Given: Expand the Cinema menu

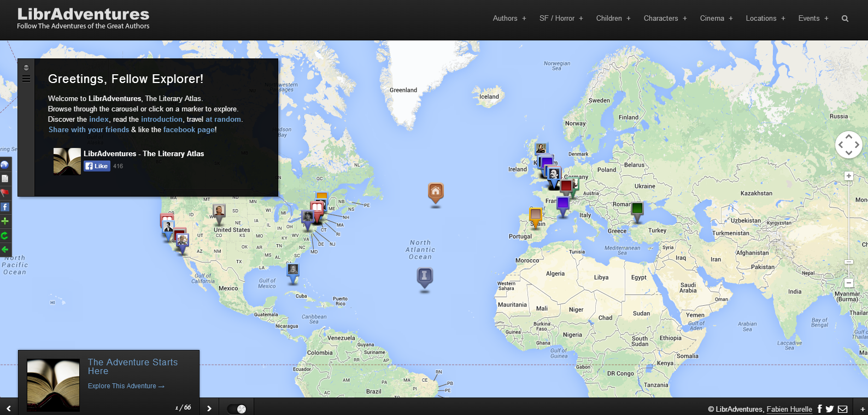Looking at the screenshot, I should (x=717, y=18).
